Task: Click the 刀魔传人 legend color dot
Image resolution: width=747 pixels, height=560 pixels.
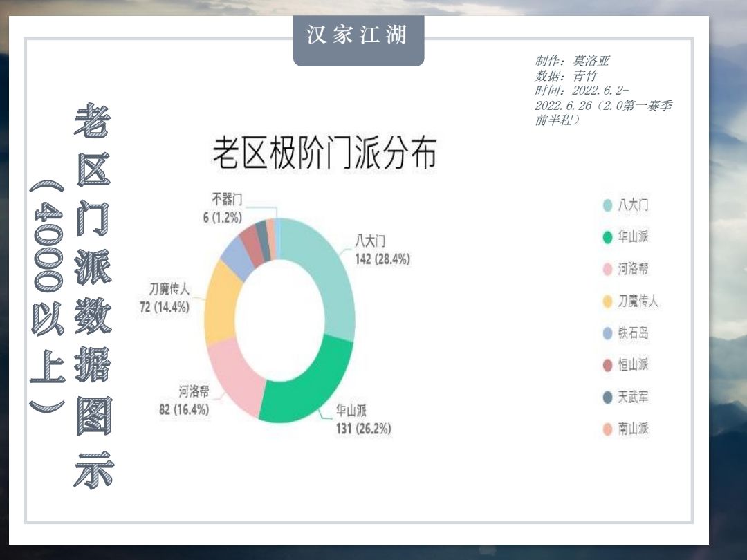Action: tap(607, 301)
